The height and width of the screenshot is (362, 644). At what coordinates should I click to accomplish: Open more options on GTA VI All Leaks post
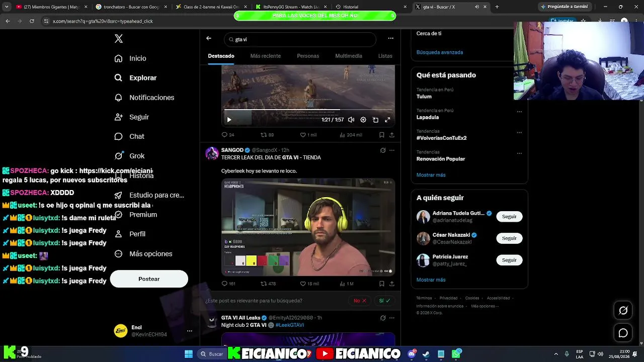(392, 318)
